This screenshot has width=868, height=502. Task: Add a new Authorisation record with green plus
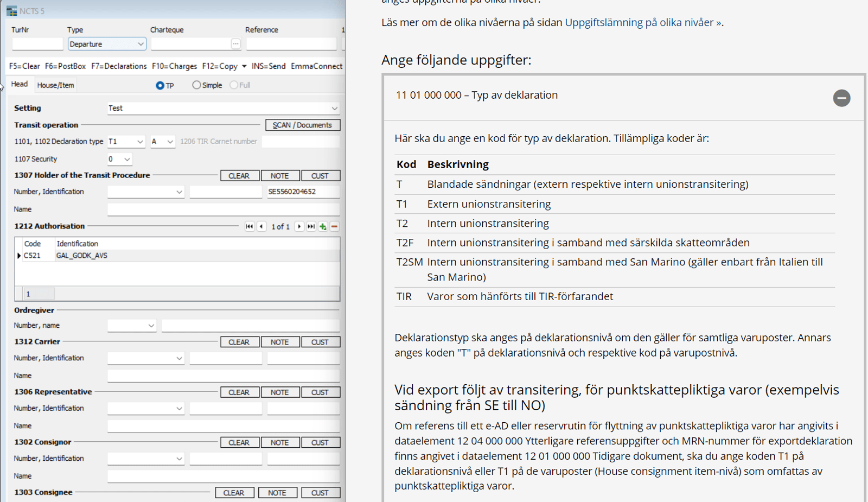(323, 226)
